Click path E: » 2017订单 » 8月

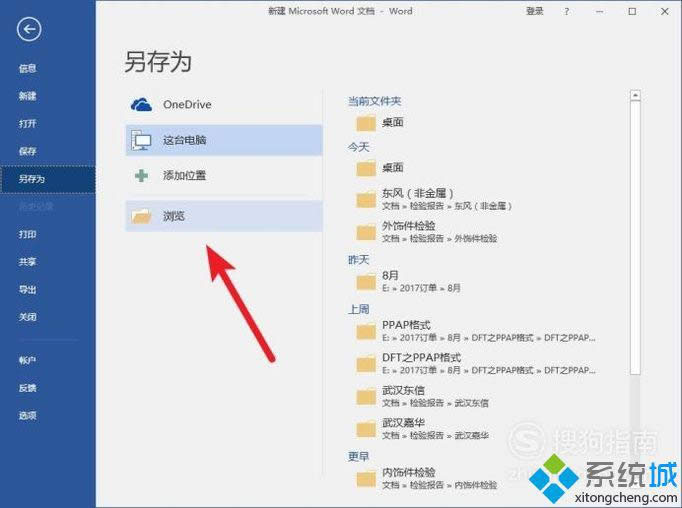coord(421,288)
